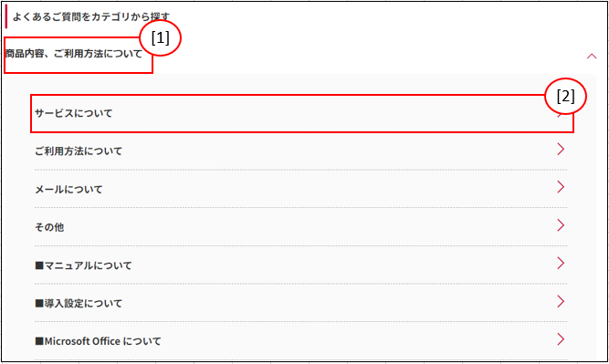
Task: Click the chevron icon beside その他
Action: pos(560,225)
